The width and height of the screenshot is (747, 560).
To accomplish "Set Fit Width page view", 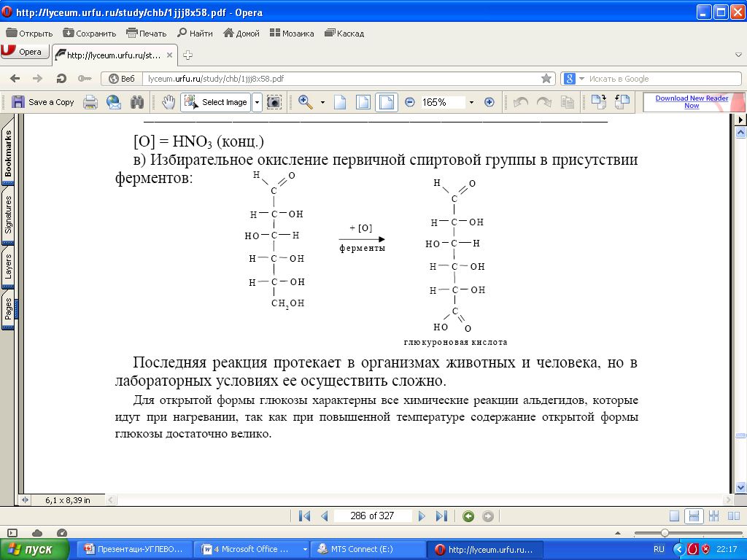I will tap(387, 102).
